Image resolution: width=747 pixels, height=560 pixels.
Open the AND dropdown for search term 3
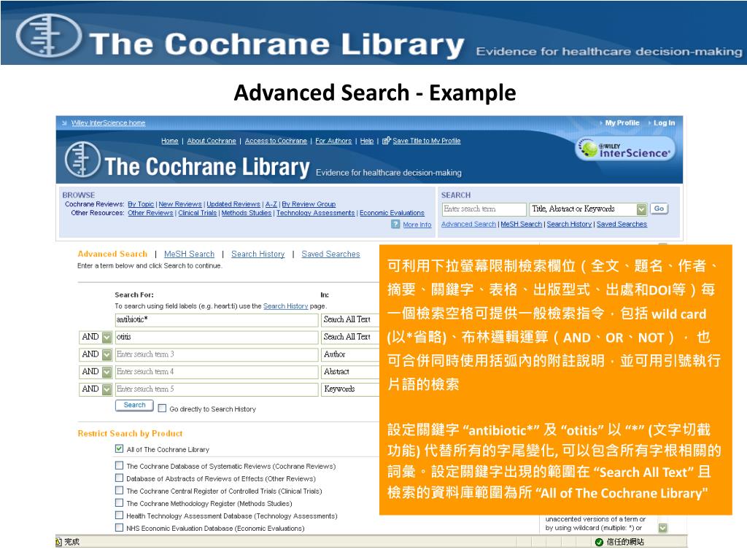point(96,355)
